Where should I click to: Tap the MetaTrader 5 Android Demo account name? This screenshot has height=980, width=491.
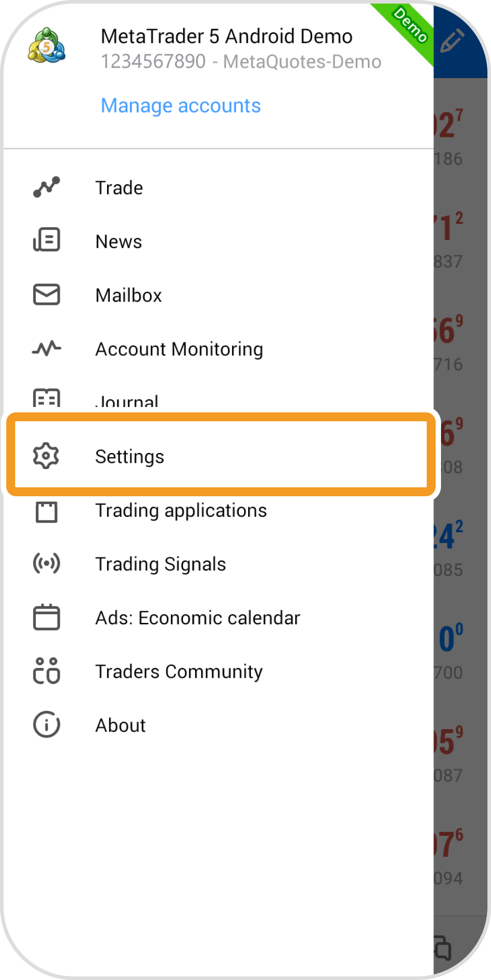[x=226, y=36]
